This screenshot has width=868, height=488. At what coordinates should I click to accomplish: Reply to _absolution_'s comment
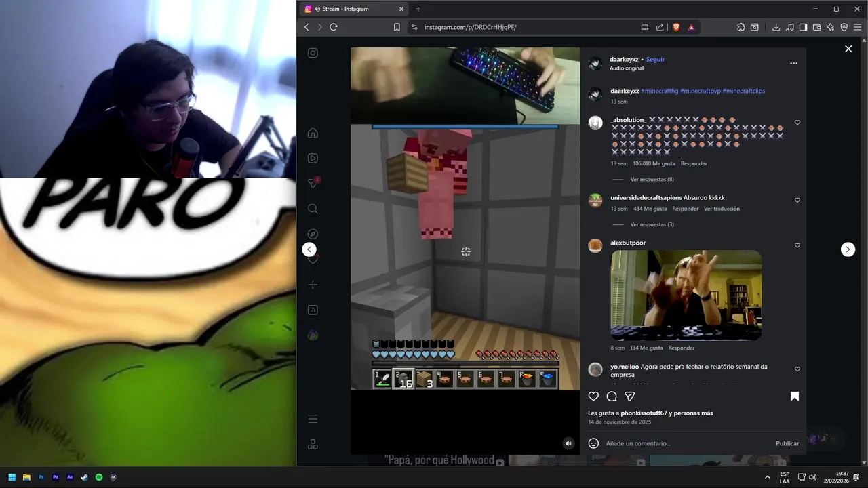(694, 163)
